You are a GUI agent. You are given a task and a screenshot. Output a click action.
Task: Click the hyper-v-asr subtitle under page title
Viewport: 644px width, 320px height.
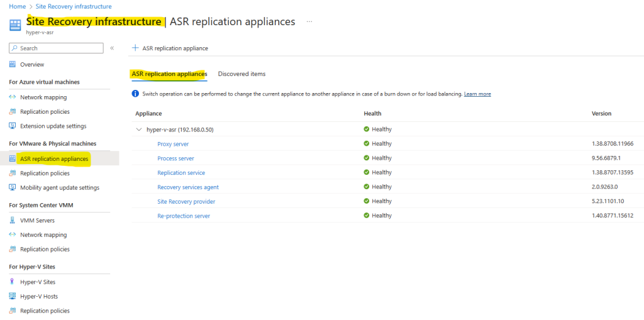coord(40,33)
